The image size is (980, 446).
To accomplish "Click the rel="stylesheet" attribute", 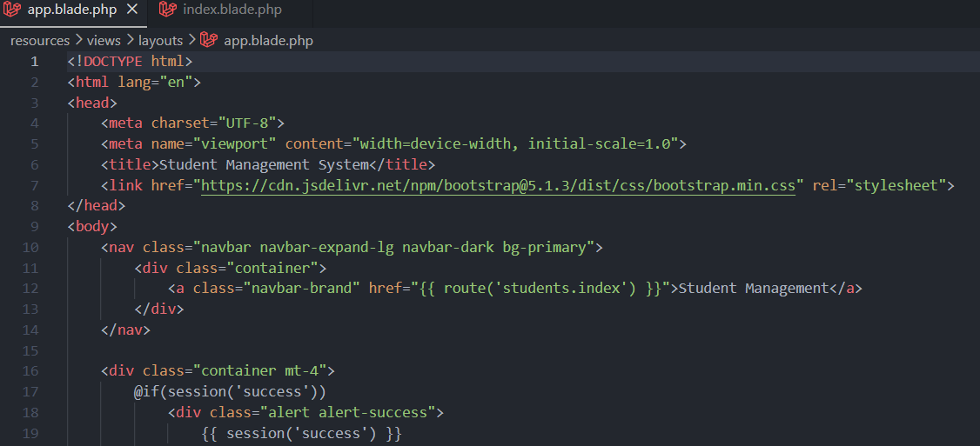I will [879, 185].
